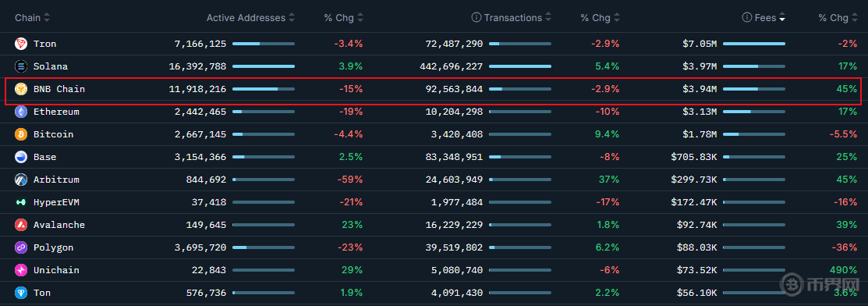Sort Transactions % Chg column
This screenshot has width=868, height=306.
tap(617, 18)
